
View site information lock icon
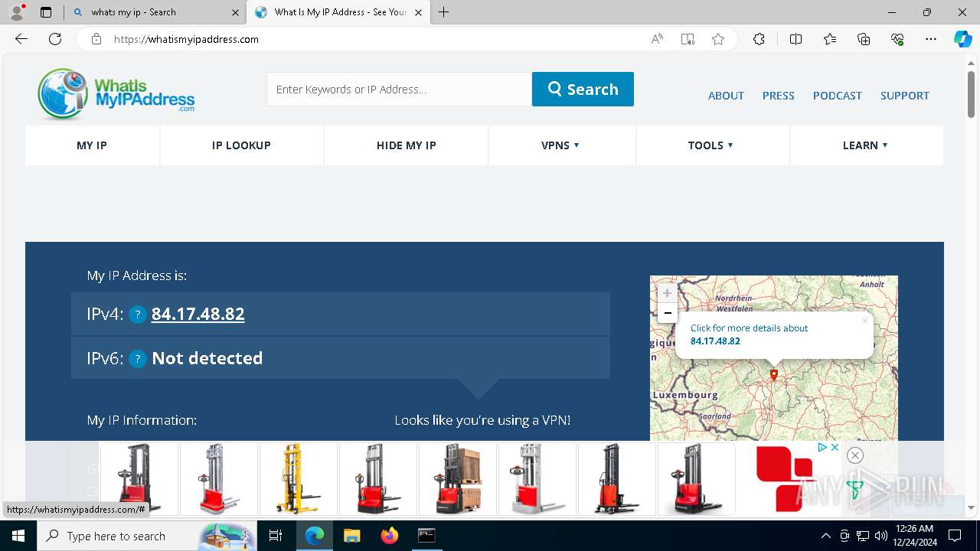pos(96,39)
